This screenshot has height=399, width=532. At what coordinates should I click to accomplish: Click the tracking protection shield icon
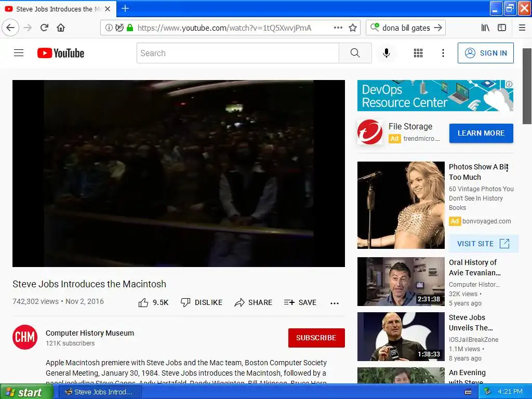coord(119,28)
